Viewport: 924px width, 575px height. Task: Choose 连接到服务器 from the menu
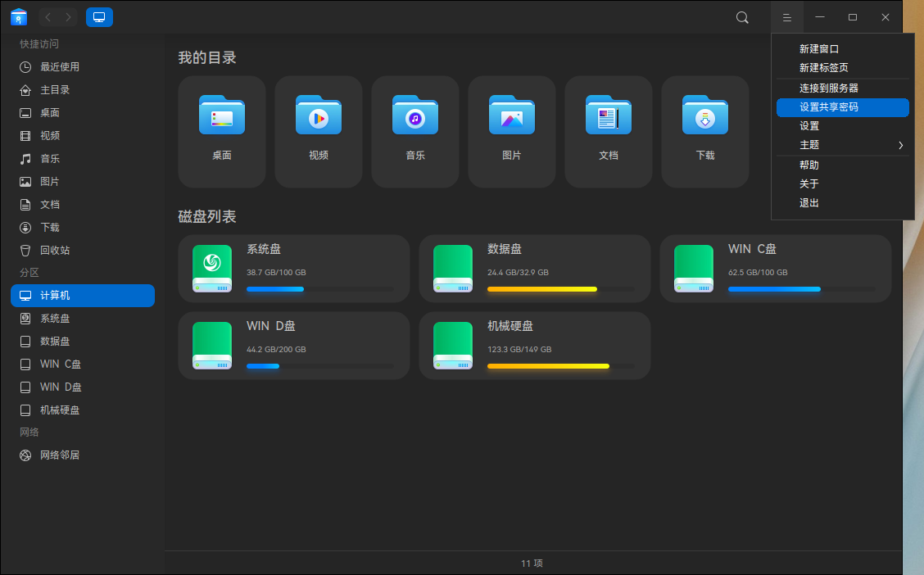point(843,88)
